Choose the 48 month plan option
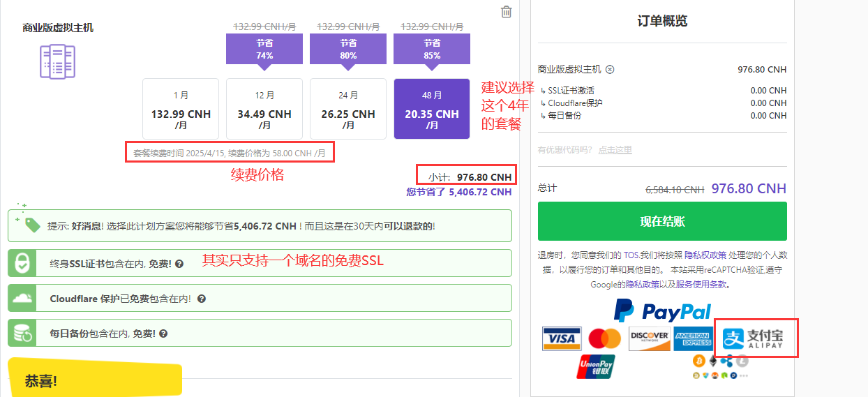The image size is (868, 397). coord(432,109)
